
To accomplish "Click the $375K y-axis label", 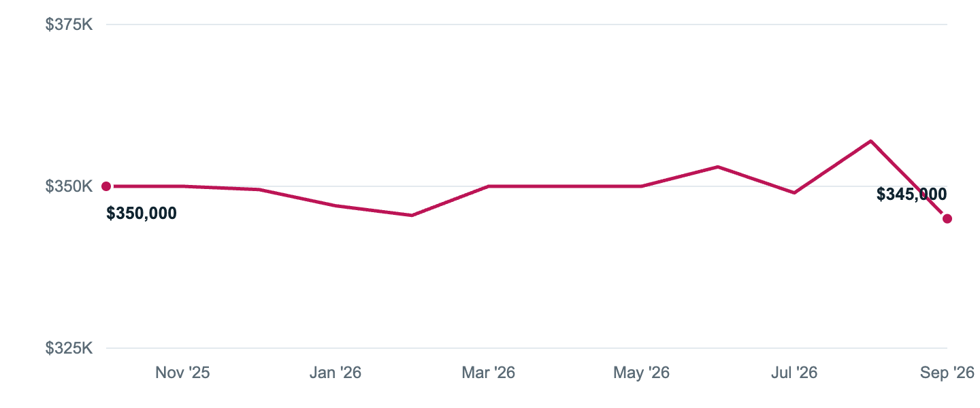I will tap(69, 24).
